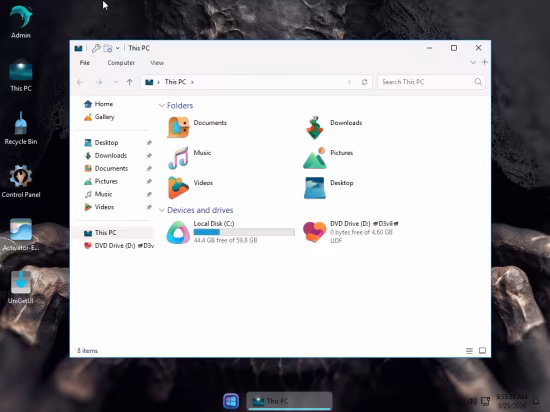This screenshot has height=412, width=550.
Task: Expand the ribbon with the chevron
Action: tap(473, 62)
